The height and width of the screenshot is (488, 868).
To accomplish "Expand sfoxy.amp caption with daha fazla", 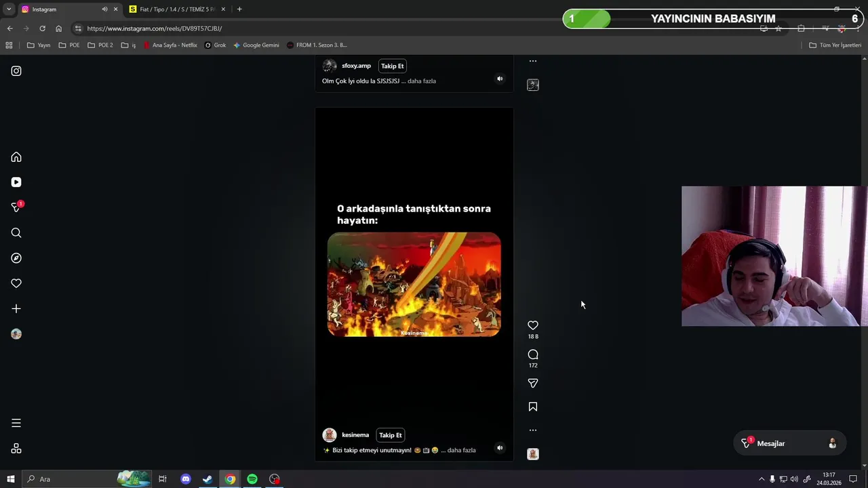I will [422, 81].
